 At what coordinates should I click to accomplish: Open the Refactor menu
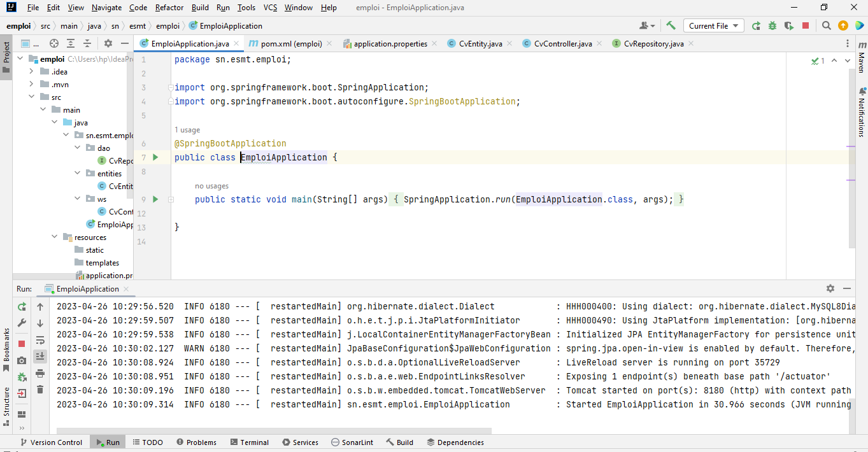(x=168, y=8)
